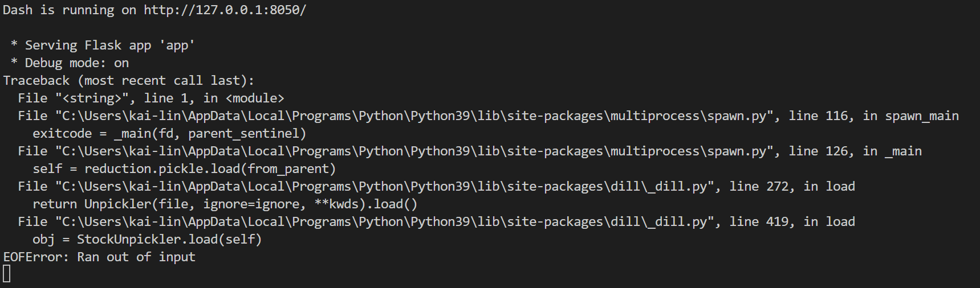
Task: Open _dill.py path on the line 419 entry
Action: [x=384, y=222]
